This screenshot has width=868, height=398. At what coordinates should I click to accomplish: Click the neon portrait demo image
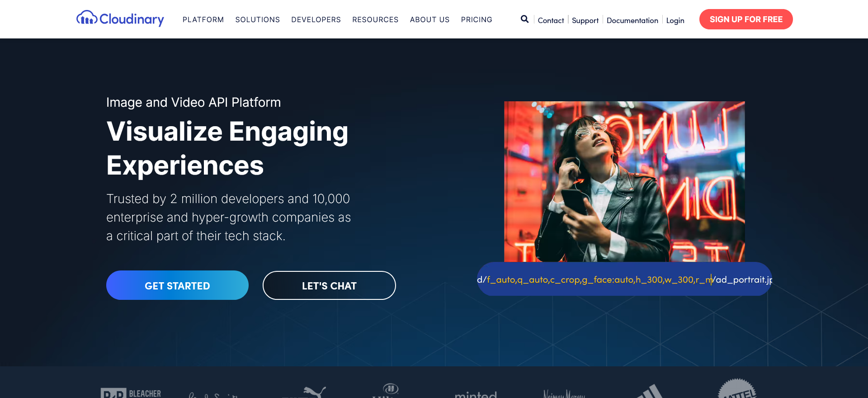[624, 181]
